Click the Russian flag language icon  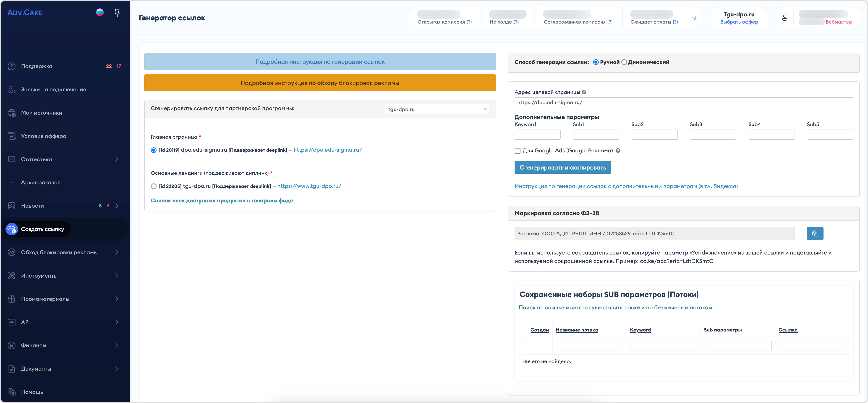click(x=100, y=12)
